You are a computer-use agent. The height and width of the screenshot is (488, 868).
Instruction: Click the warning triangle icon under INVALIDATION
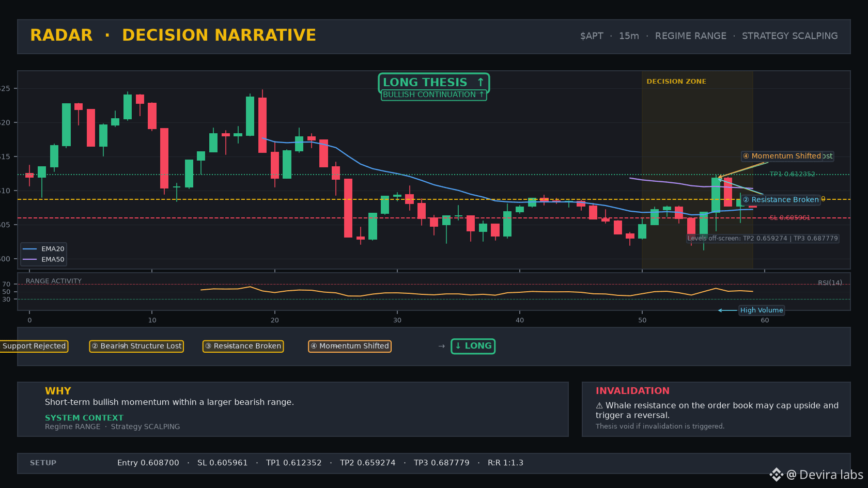[599, 406]
